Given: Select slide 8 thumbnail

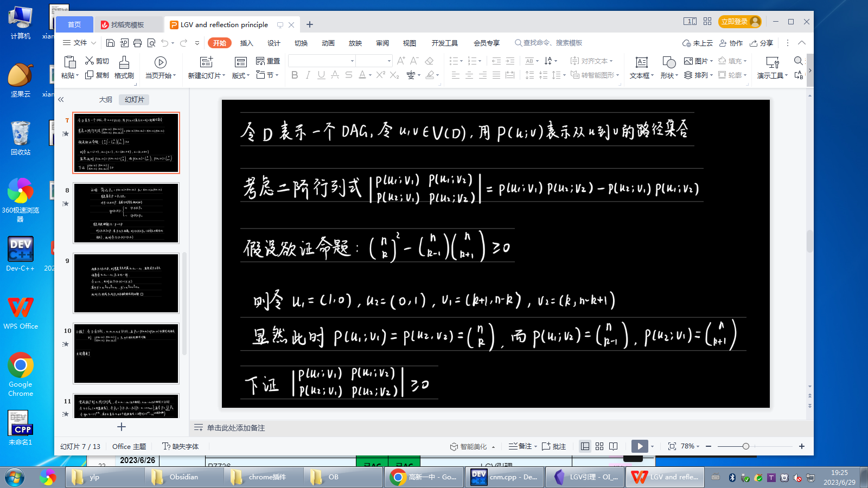Looking at the screenshot, I should tap(126, 213).
